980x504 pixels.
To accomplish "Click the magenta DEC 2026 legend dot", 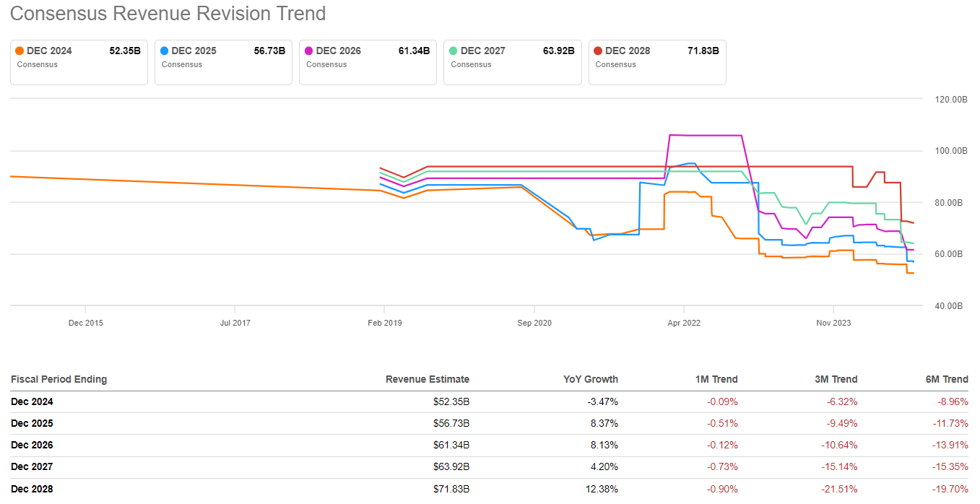I will click(309, 51).
